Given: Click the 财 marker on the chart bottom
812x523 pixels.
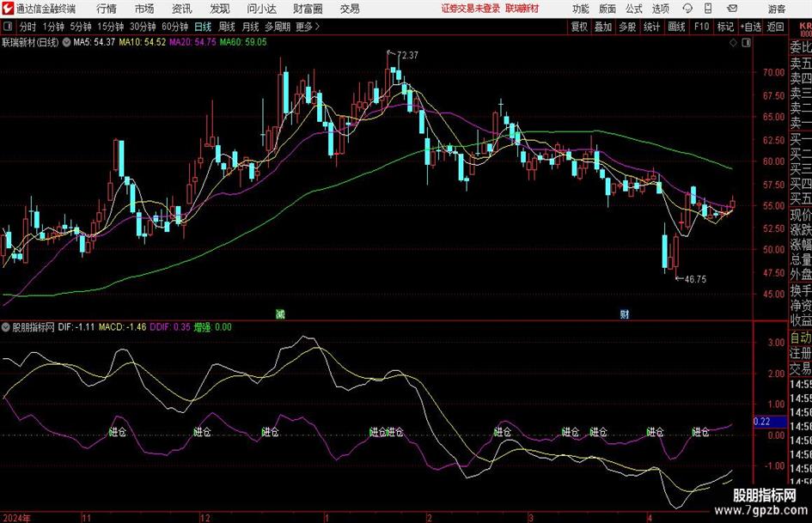Looking at the screenshot, I should pos(625,313).
